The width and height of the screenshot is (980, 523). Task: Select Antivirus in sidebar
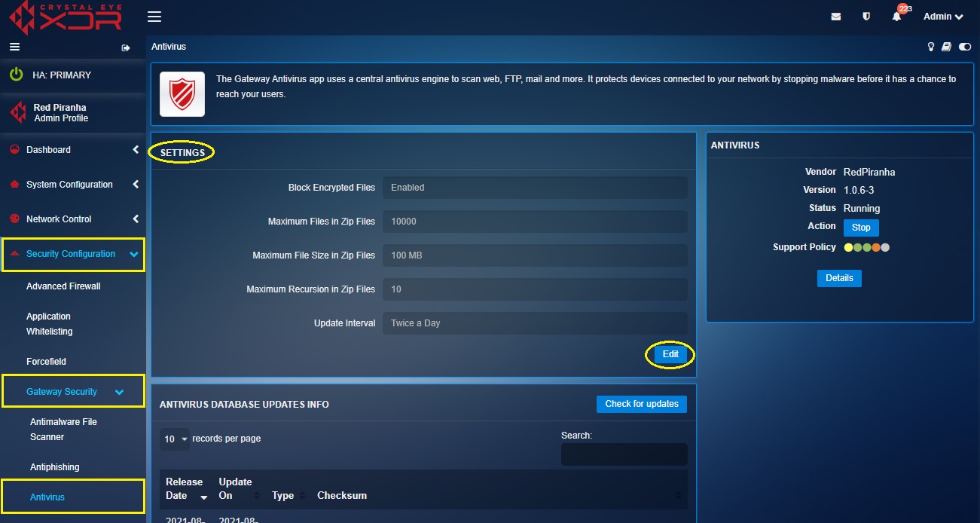47,497
